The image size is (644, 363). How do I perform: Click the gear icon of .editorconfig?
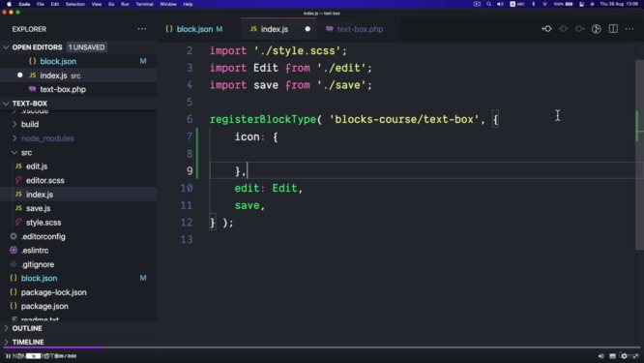(14, 236)
